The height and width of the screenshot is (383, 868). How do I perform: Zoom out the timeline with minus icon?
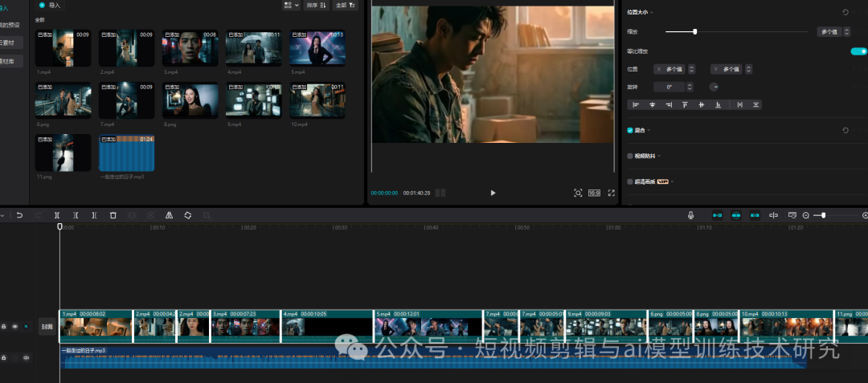click(806, 215)
